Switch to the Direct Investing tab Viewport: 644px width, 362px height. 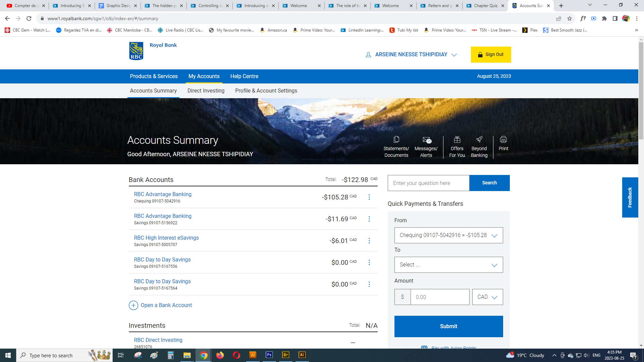(x=206, y=91)
